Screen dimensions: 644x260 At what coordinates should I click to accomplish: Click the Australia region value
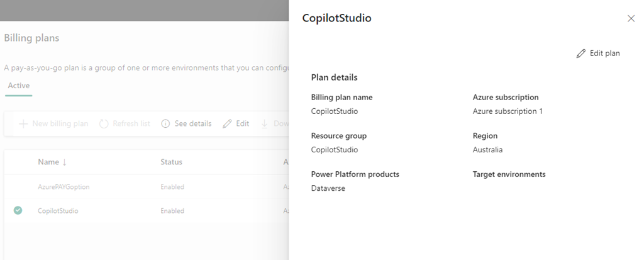pos(487,150)
